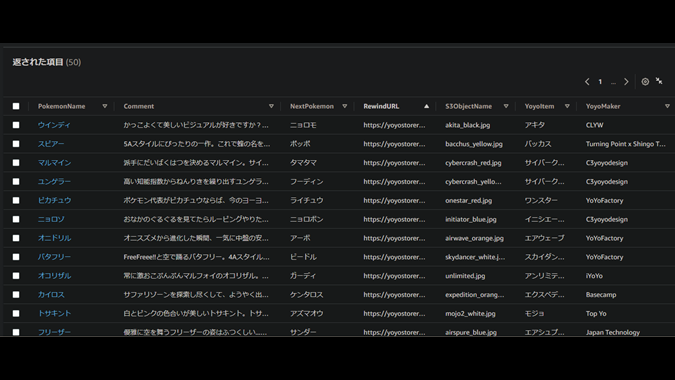Screen dimensions: 675x380
Task: Tick the checkbox for ニョロゾ row
Action: point(16,219)
